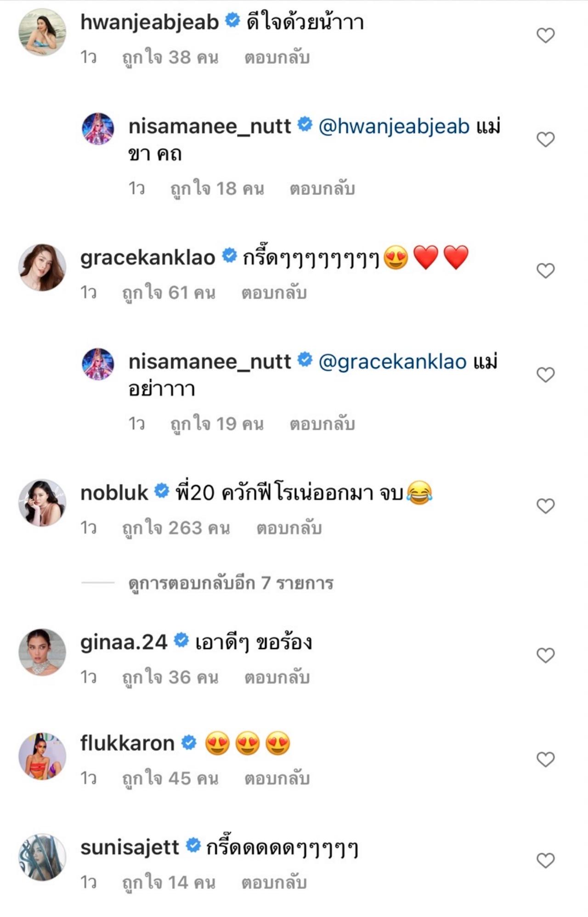Reply to gracekanklao's comment
588x917 pixels.
[274, 293]
